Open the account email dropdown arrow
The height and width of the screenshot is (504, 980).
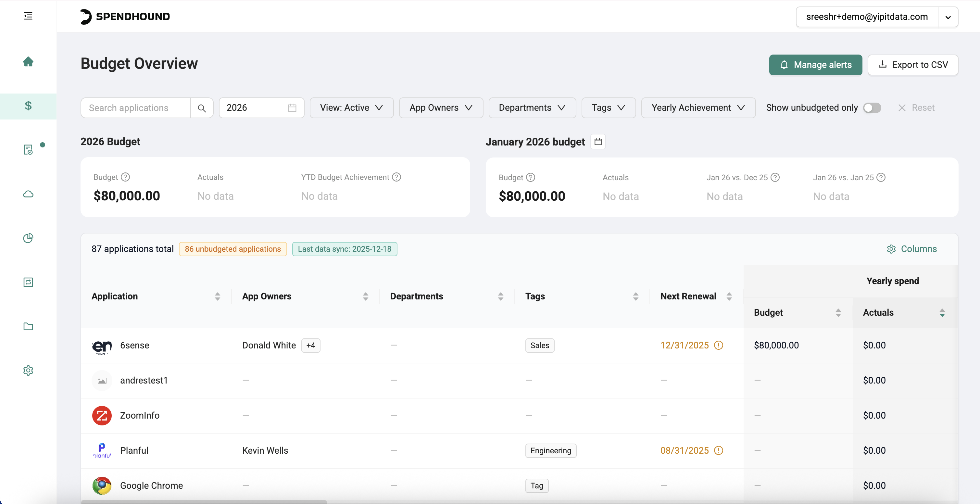948,17
